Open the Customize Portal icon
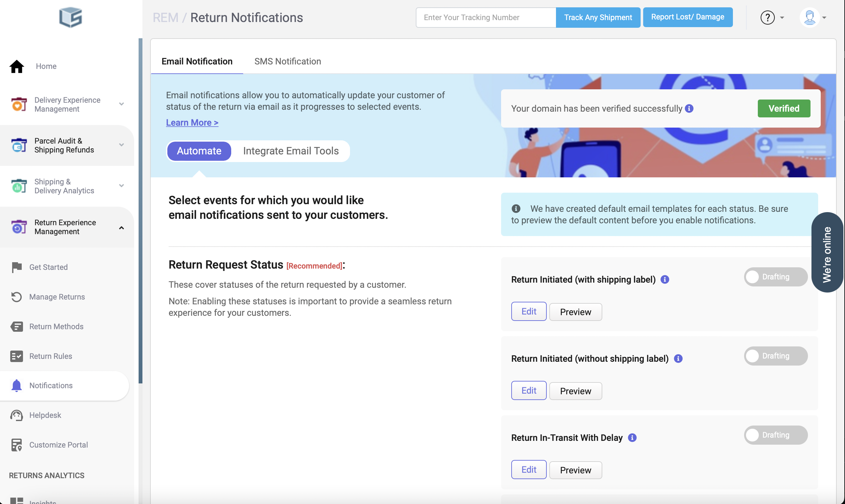Viewport: 845px width, 504px height. pyautogui.click(x=16, y=445)
